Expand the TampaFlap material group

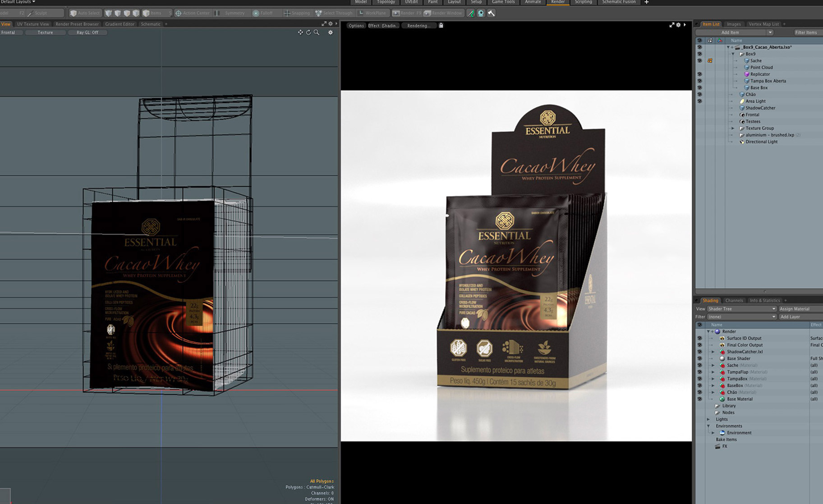click(x=713, y=372)
